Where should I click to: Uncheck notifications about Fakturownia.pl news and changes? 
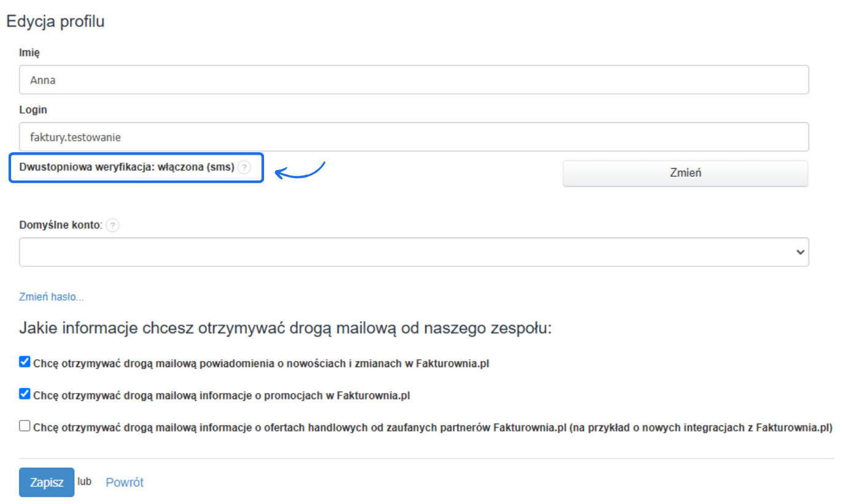24,362
